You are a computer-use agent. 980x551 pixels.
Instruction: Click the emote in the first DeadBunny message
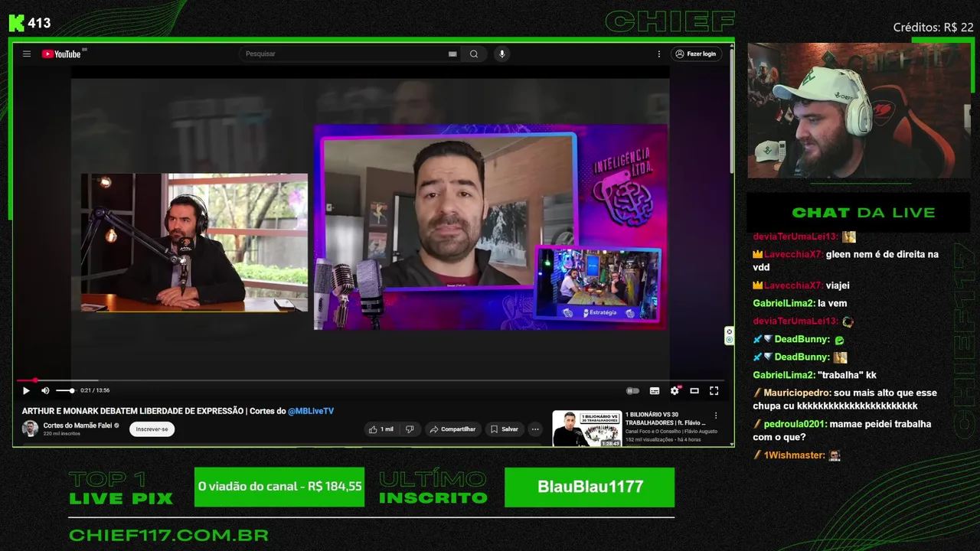(839, 339)
